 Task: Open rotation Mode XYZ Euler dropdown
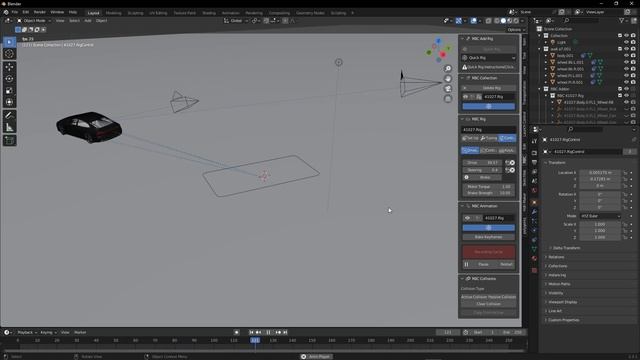pyautogui.click(x=600, y=216)
